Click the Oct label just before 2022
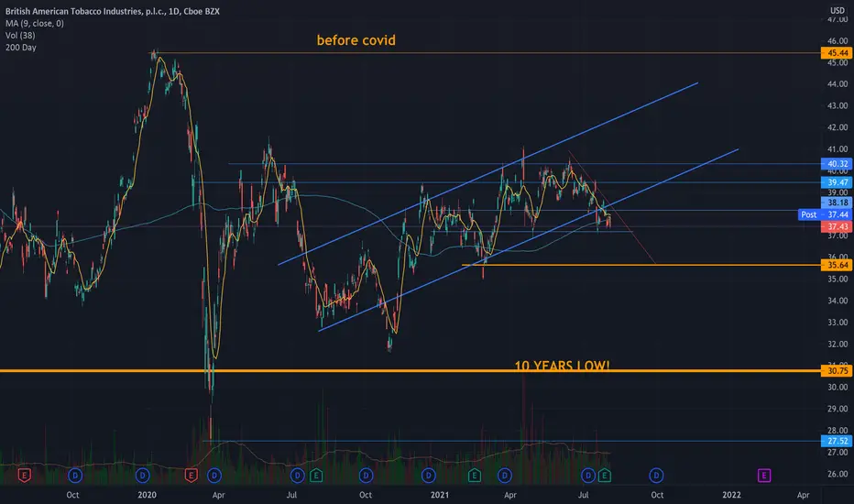854x504 pixels. 657,495
